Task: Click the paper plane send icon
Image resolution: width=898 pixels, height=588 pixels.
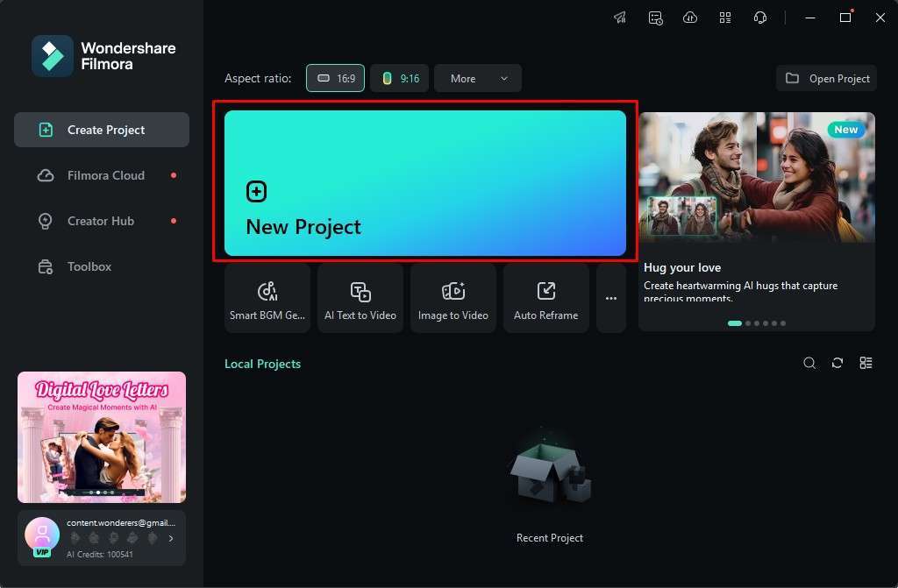Action: click(x=620, y=18)
